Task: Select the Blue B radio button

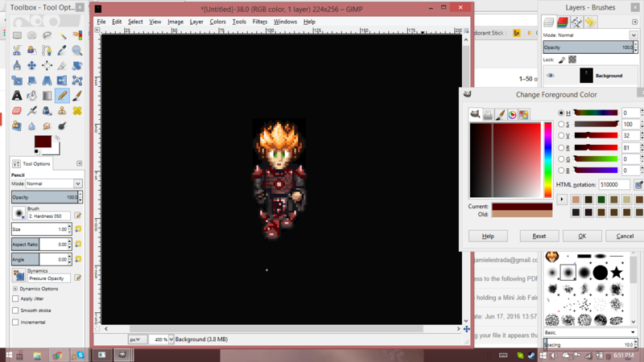Action: coord(561,171)
